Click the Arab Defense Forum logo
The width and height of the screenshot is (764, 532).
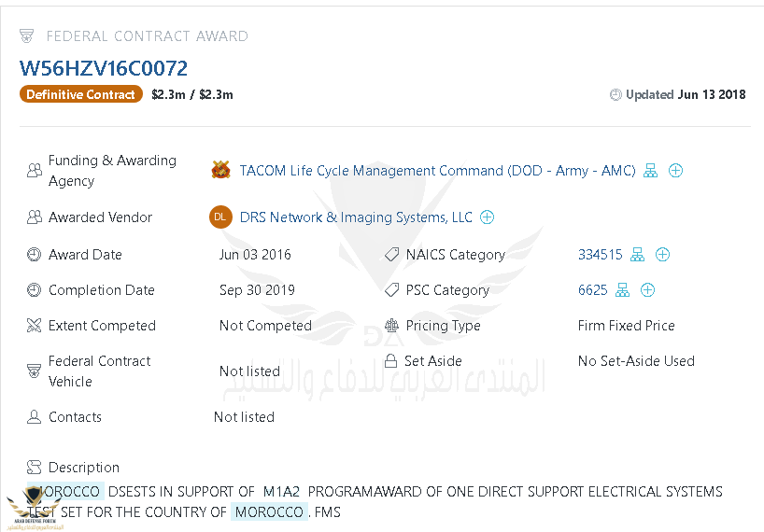35,509
